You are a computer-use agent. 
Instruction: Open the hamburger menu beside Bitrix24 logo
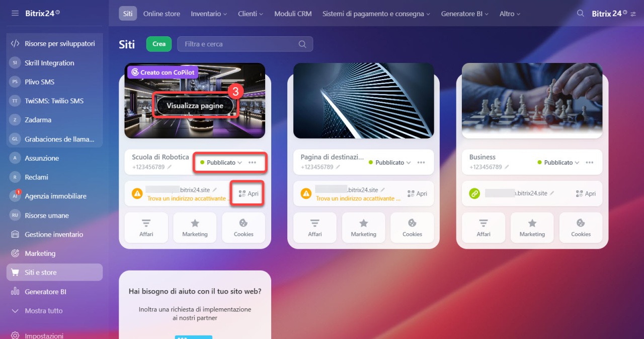(x=15, y=13)
